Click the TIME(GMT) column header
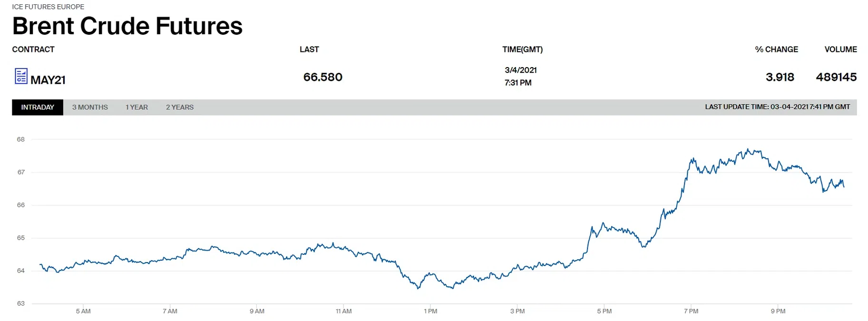 pyautogui.click(x=522, y=49)
